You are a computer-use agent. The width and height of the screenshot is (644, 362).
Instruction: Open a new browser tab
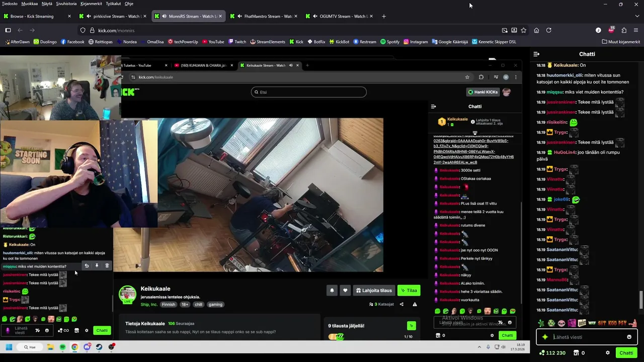(384, 16)
